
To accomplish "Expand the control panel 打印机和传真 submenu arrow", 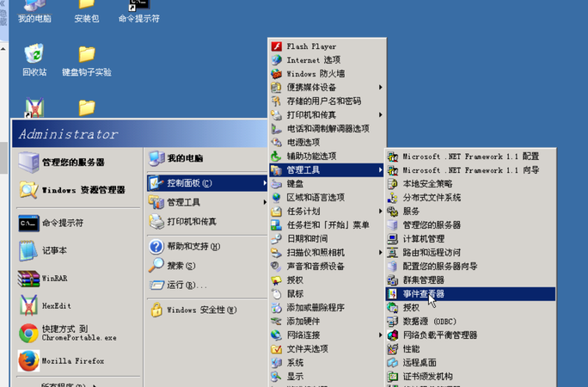I will click(x=380, y=115).
